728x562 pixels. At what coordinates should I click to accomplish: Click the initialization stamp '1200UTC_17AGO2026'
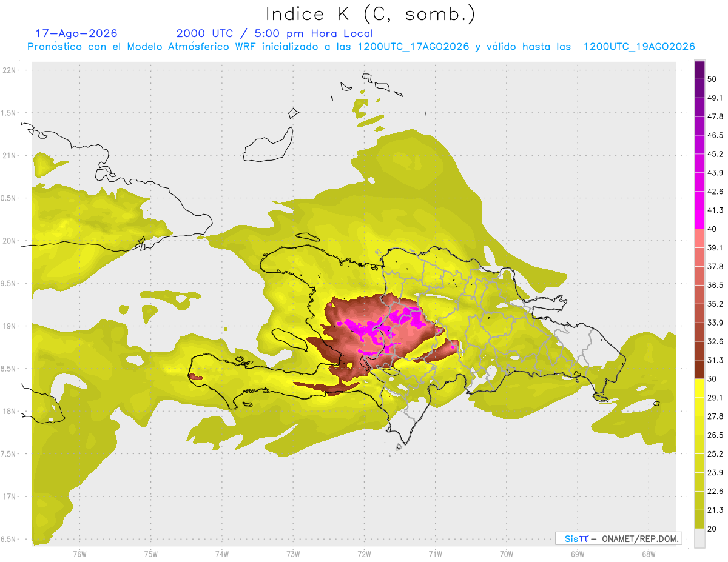[413, 47]
